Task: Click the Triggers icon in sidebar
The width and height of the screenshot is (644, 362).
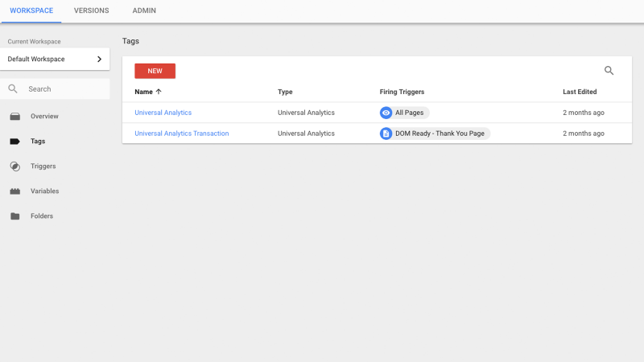Action: coord(14,167)
